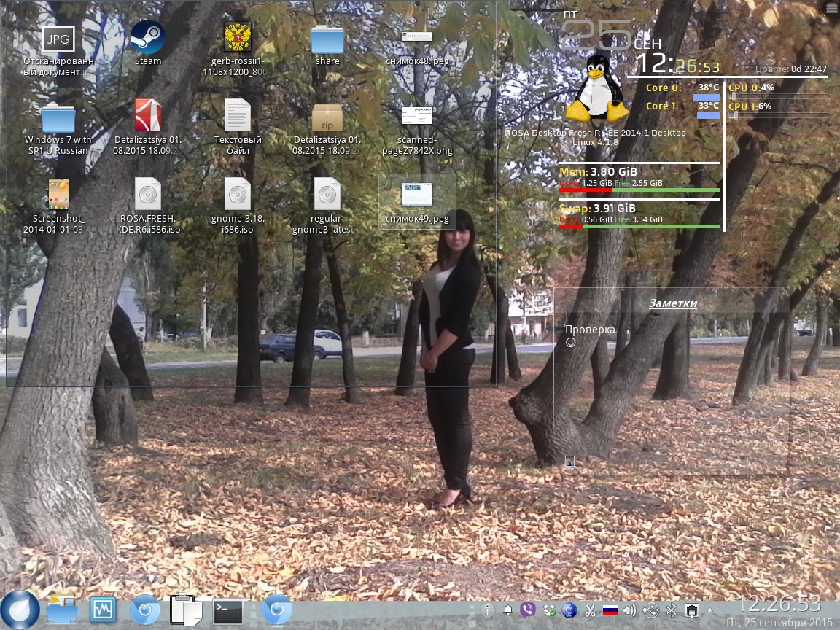Click the Swap: 3.91 GiB readout
840x630 pixels.
597,209
